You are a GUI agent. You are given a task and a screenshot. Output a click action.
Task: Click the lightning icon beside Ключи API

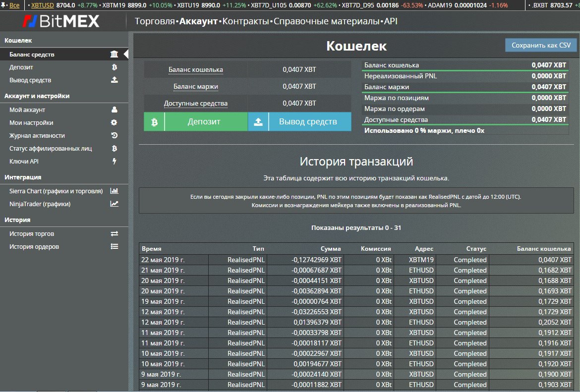(x=115, y=161)
